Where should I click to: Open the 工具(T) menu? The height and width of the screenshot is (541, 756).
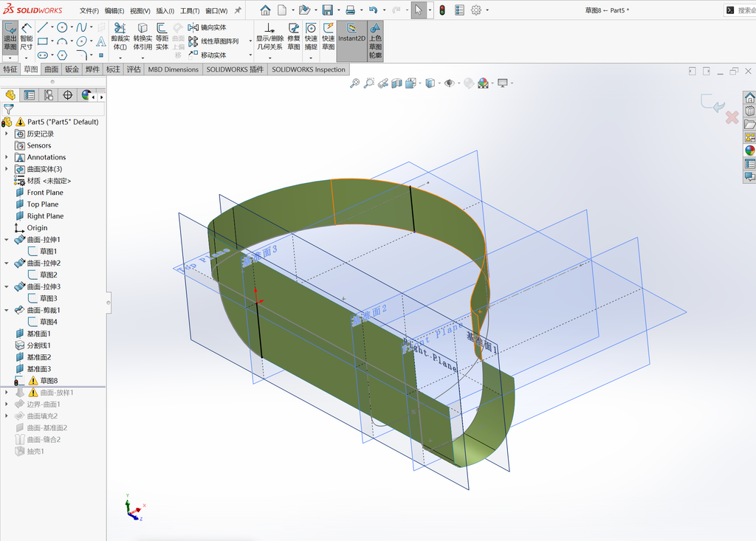pyautogui.click(x=190, y=10)
